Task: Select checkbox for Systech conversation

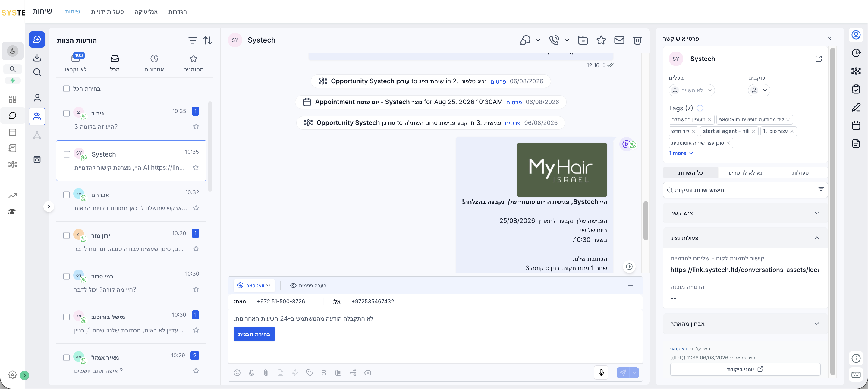Action: [67, 154]
